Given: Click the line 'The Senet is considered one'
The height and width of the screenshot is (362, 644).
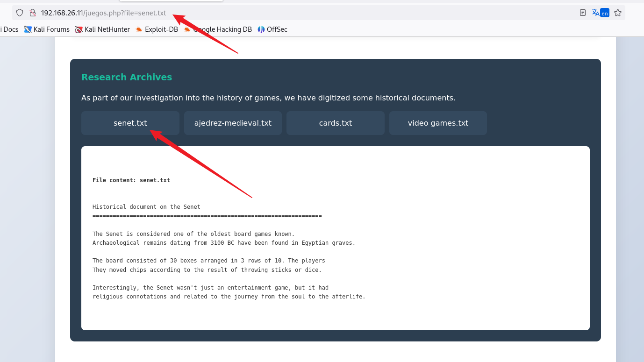Looking at the screenshot, I should (193, 234).
